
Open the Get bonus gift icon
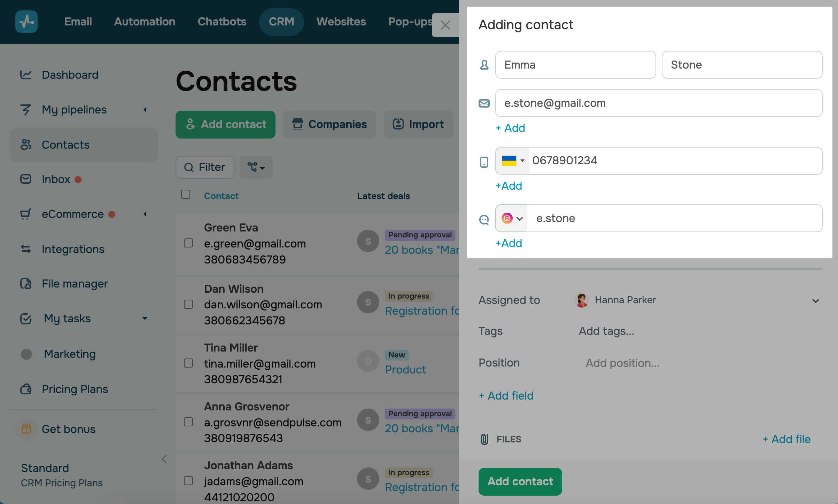pyautogui.click(x=26, y=429)
